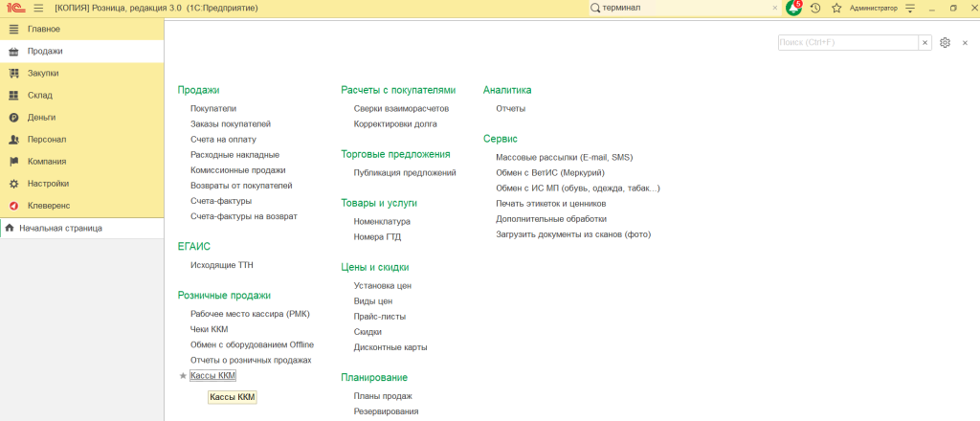Click the Персонал people icon
The width and height of the screenshot is (980, 421).
13,140
